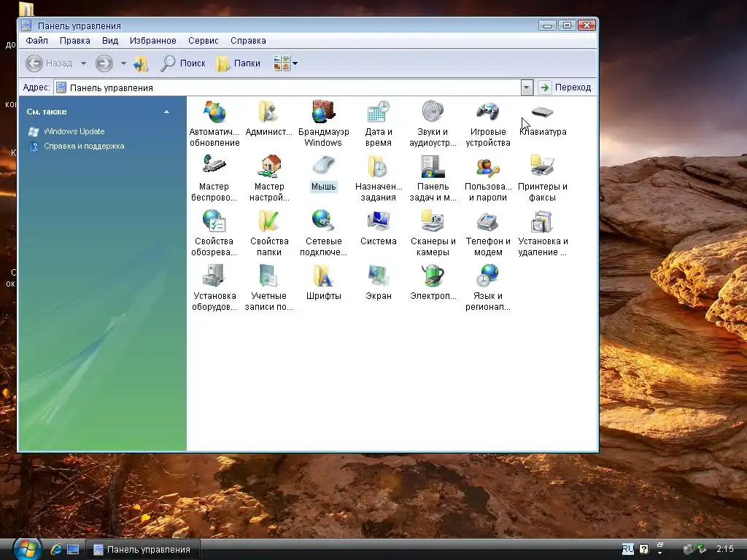Open Мастер настройки сети house icon
The height and width of the screenshot is (560, 747).
coord(269,178)
